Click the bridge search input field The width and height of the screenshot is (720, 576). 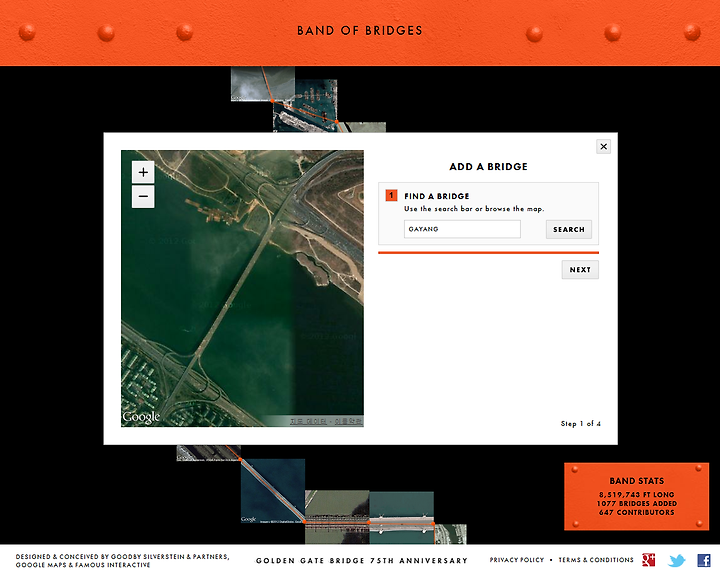coord(462,229)
